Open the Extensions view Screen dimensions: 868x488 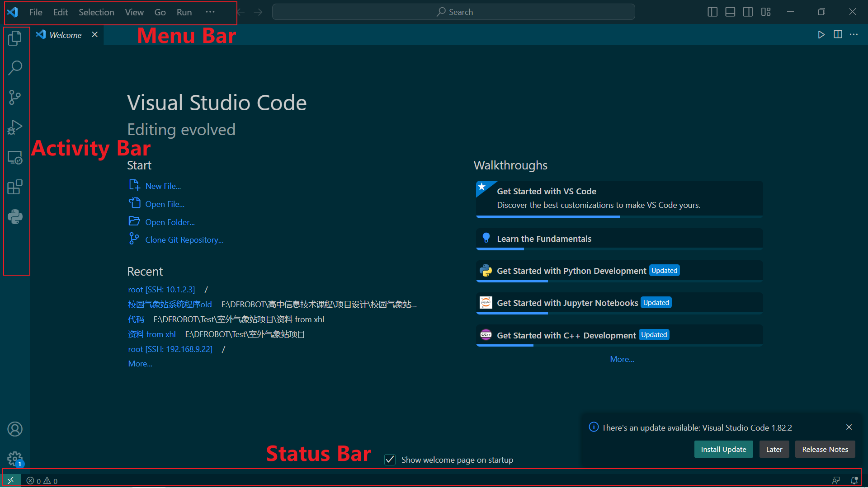15,187
